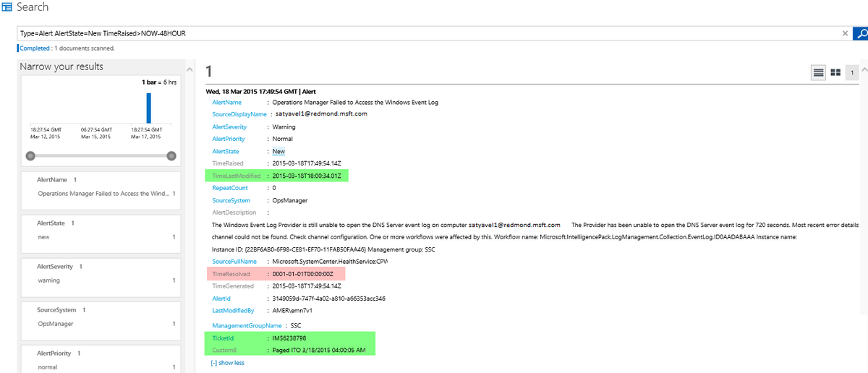
Task: Click the AlertSeverity field label in result
Action: [229, 127]
